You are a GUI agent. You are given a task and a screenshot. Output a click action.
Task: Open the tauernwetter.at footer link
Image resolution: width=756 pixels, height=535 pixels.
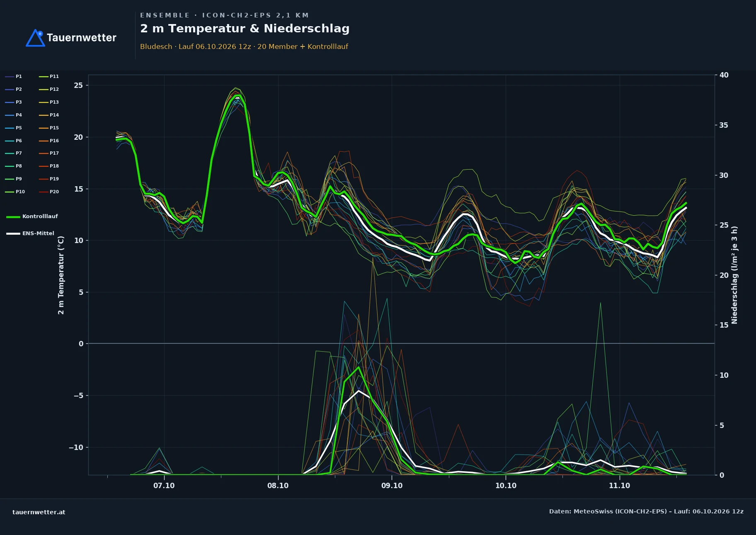click(39, 512)
